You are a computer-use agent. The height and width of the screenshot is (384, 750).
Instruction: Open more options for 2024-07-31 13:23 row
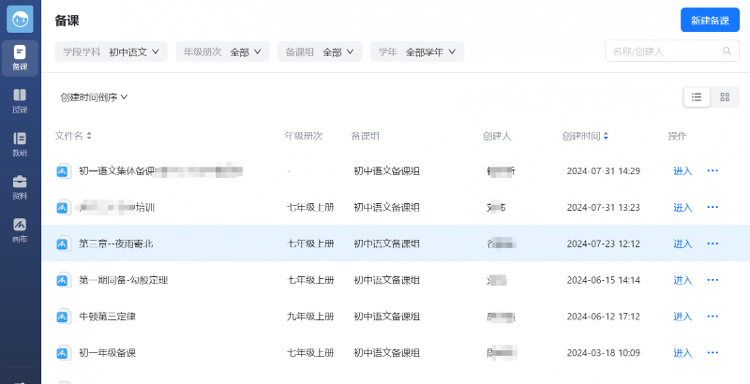tap(713, 207)
